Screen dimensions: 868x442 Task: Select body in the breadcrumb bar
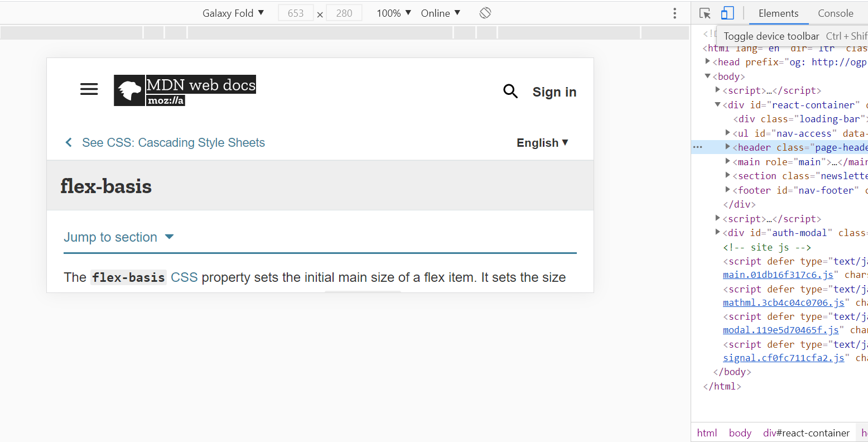click(x=740, y=433)
